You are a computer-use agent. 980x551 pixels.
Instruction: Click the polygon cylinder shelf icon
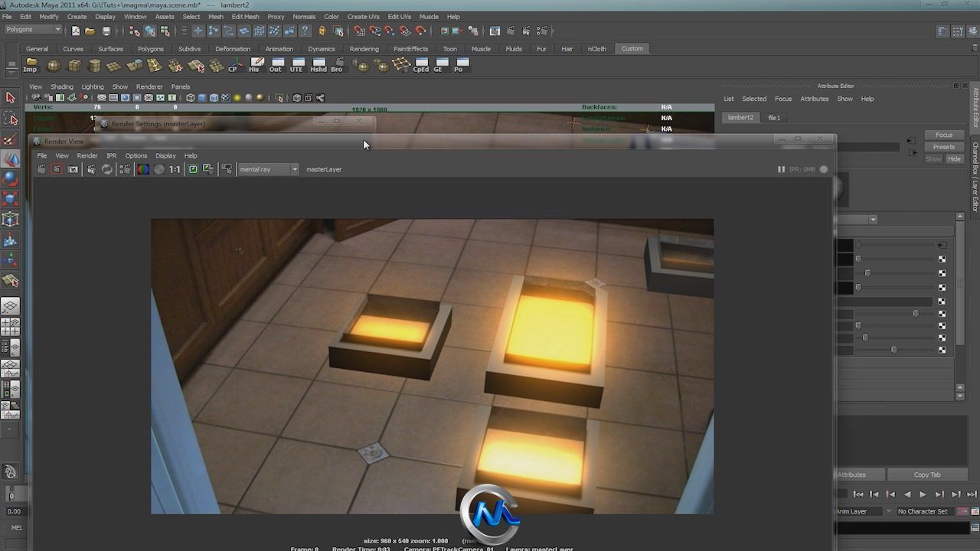[x=94, y=65]
